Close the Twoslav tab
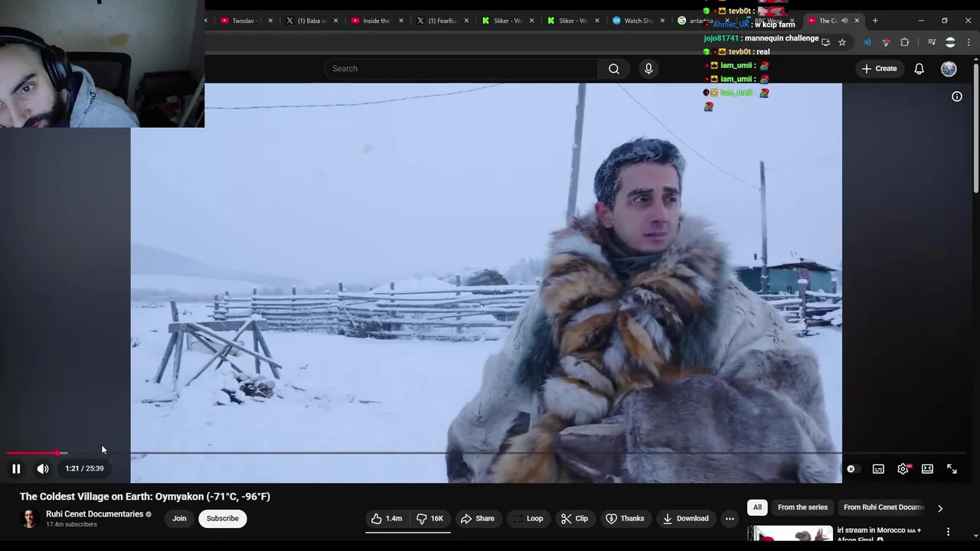 click(x=270, y=21)
